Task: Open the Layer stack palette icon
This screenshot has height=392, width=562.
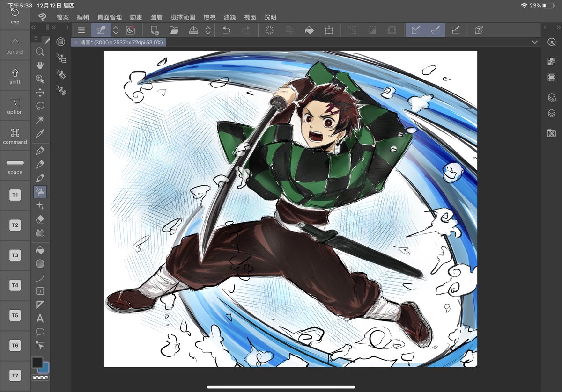Action: 551,113
